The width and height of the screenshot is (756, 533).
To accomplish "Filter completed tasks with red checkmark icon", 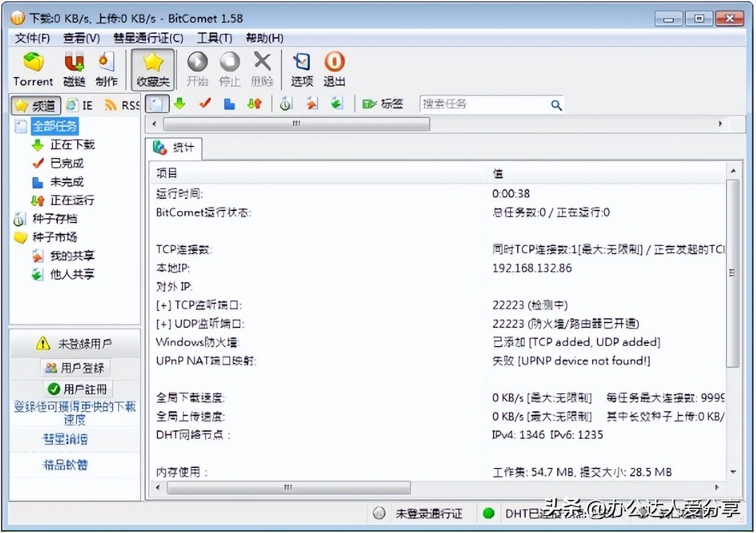I will (x=204, y=104).
